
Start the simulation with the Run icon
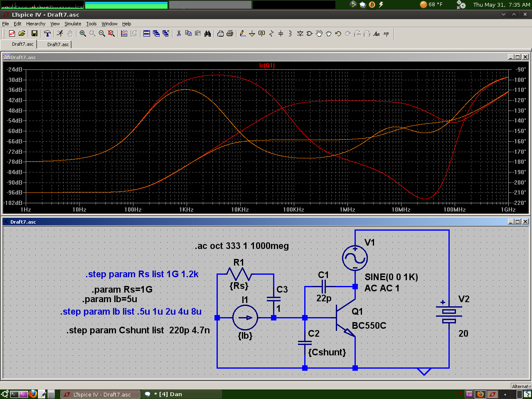tap(60, 34)
